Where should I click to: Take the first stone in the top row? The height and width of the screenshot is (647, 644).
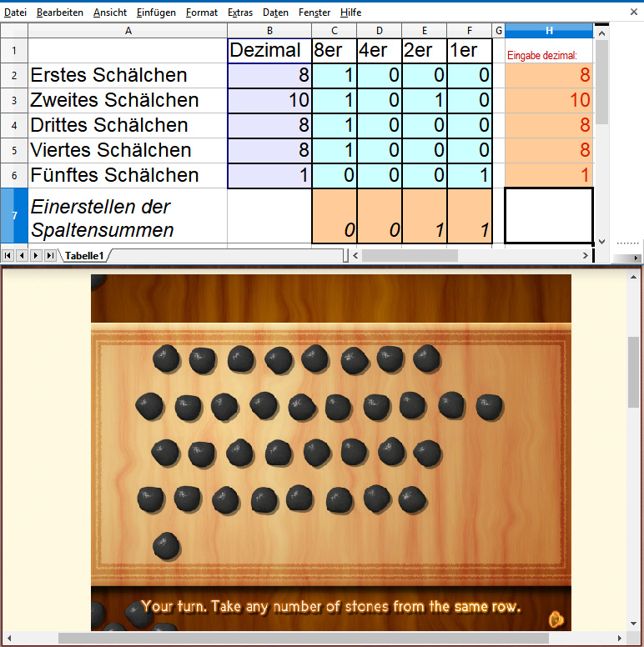tap(166, 359)
